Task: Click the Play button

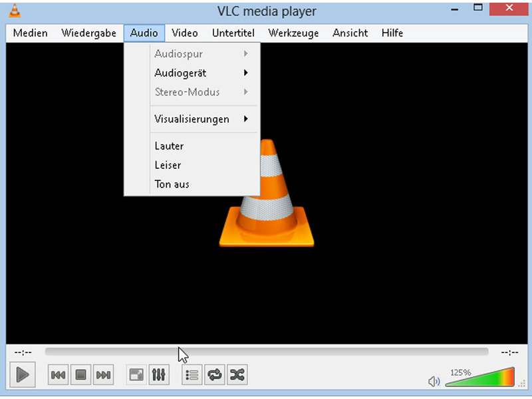Action: 23,374
